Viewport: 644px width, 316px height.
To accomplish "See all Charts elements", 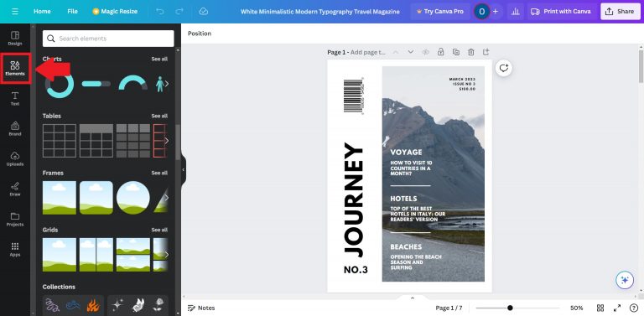I will [x=159, y=60].
